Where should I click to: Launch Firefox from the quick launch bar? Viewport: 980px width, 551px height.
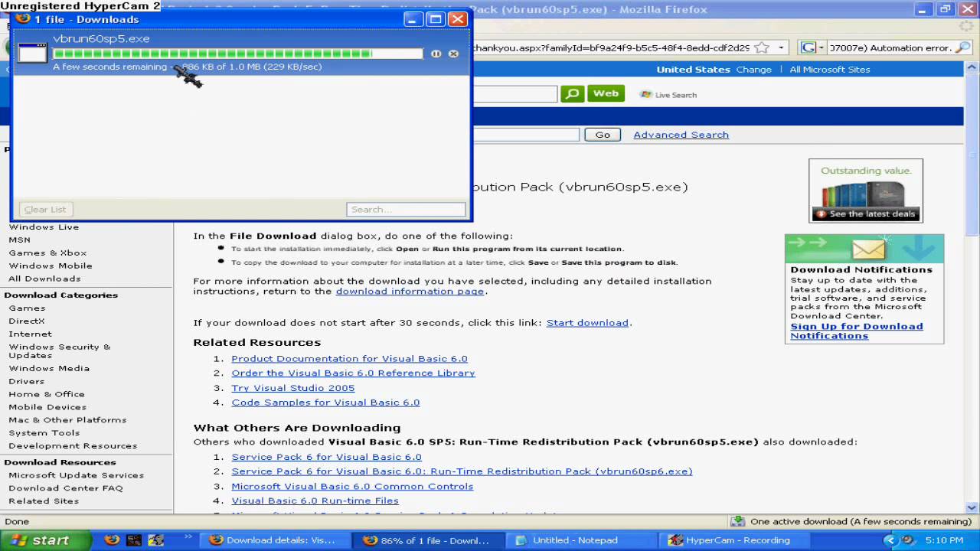112,540
